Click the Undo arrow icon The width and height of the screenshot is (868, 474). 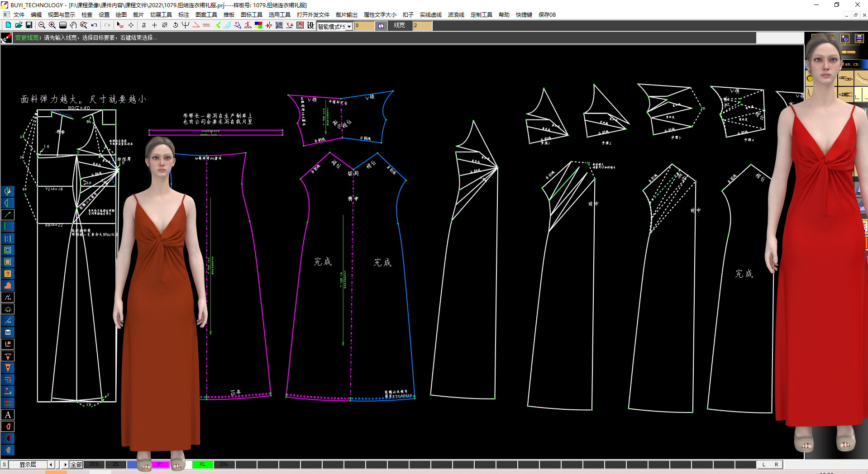[94, 25]
